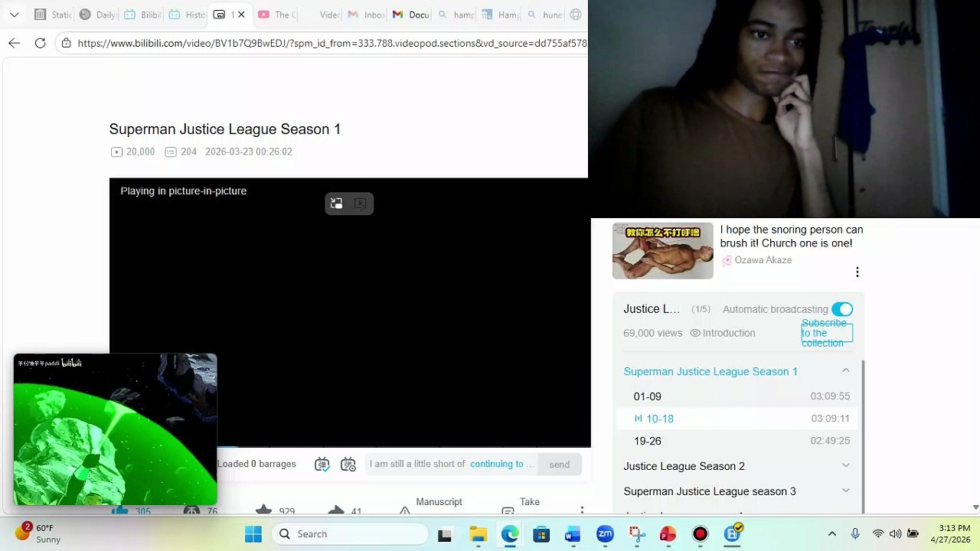Open the volume control in tray
The width and height of the screenshot is (980, 551).
(895, 534)
